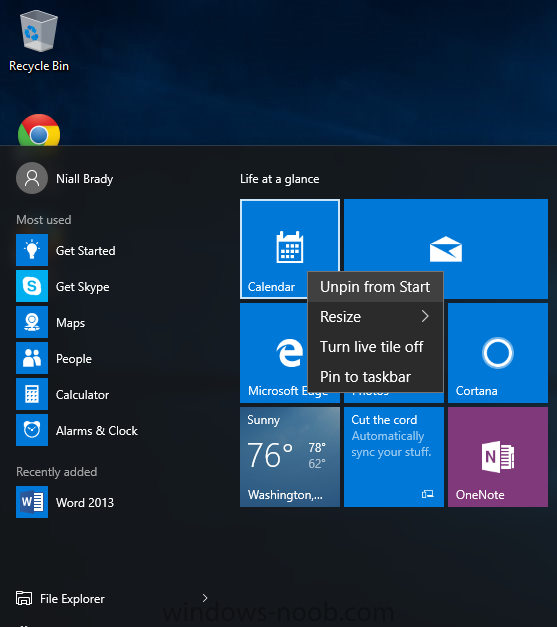Open Get Started lightbulb icon
The width and height of the screenshot is (557, 627).
[x=32, y=250]
